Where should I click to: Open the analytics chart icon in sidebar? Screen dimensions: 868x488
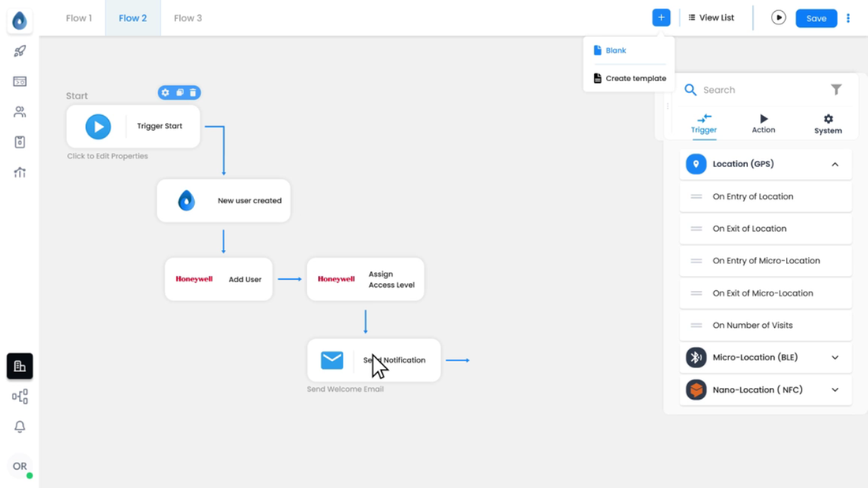pyautogui.click(x=20, y=173)
